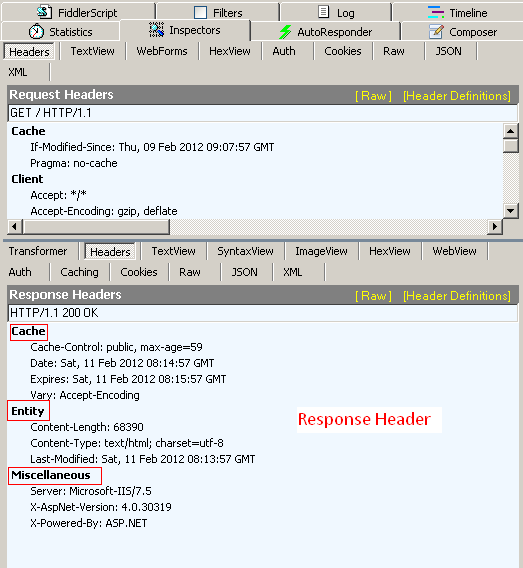
Task: Click the GET / HTTP/1.1 request line field
Action: coord(263,113)
